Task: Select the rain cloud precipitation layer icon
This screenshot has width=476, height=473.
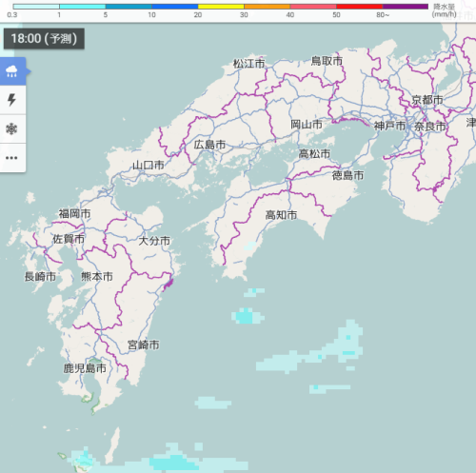Action: point(12,71)
